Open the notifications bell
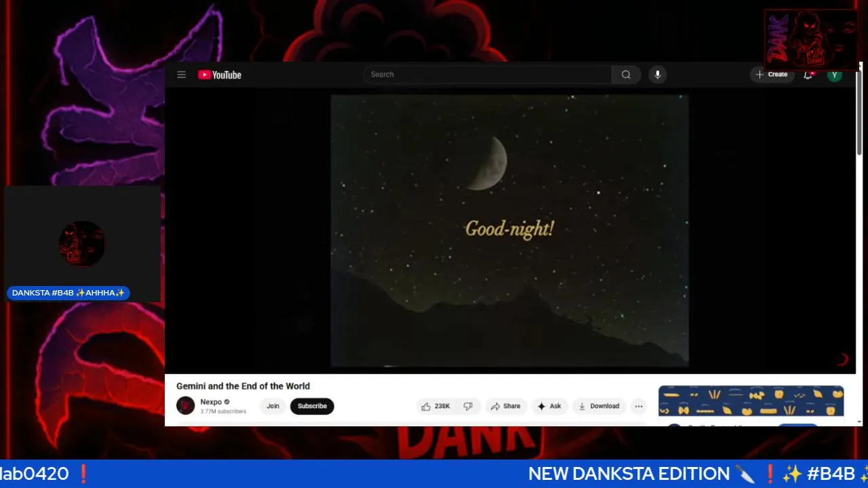Image resolution: width=868 pixels, height=488 pixels. [x=808, y=75]
